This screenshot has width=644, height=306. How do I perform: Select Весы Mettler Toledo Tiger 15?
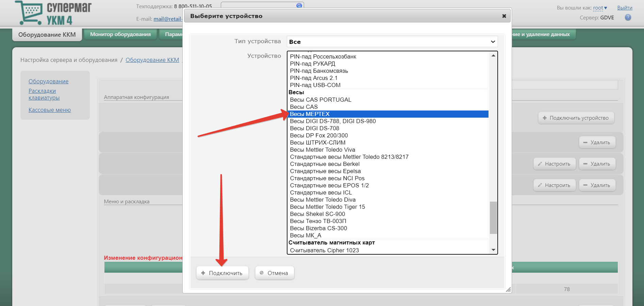388,207
